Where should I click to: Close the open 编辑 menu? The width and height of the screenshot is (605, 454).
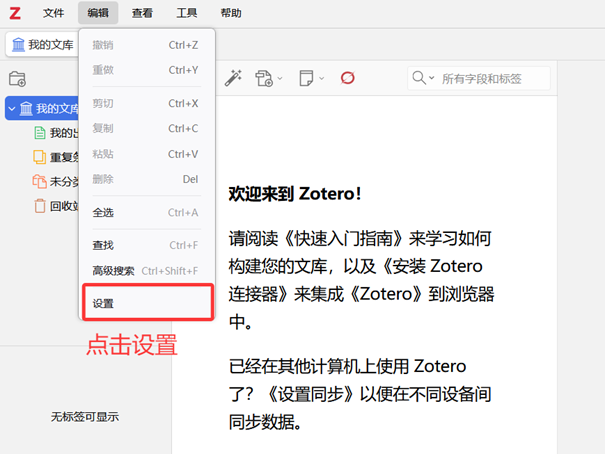pyautogui.click(x=98, y=13)
